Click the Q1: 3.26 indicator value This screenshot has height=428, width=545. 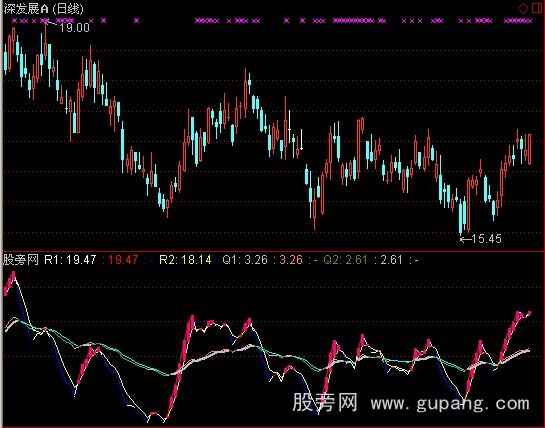coord(245,260)
